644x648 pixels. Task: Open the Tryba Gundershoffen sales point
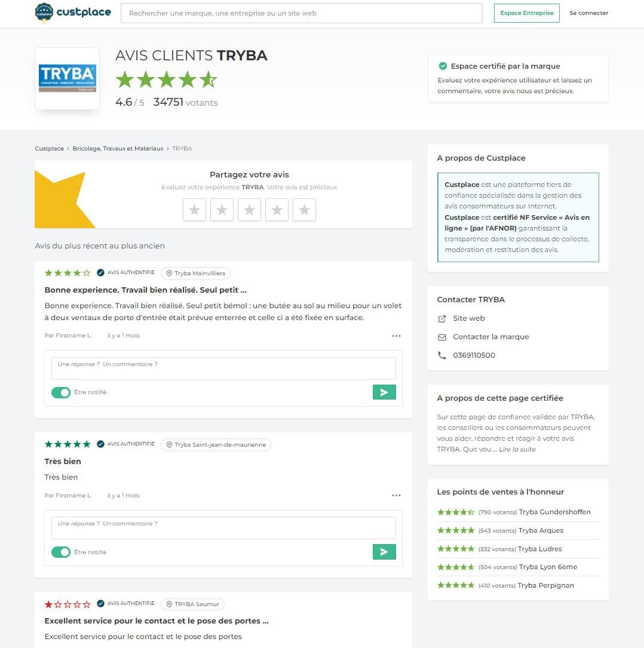[x=554, y=512]
